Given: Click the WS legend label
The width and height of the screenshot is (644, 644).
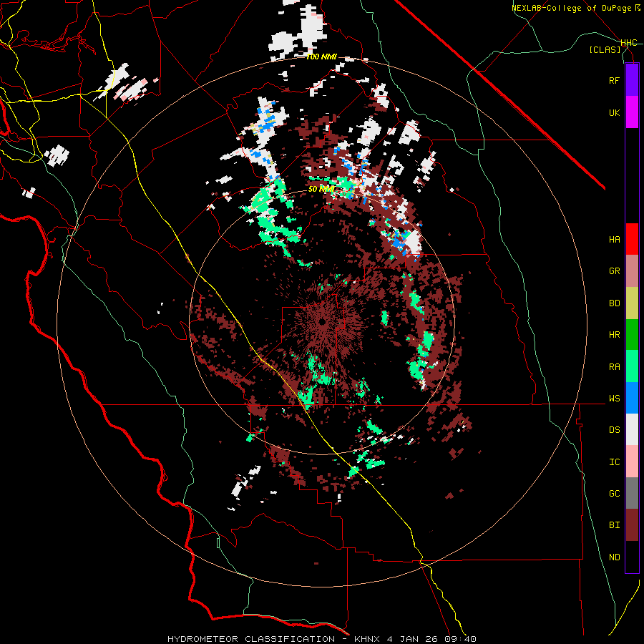Looking at the screenshot, I should click(x=614, y=399).
